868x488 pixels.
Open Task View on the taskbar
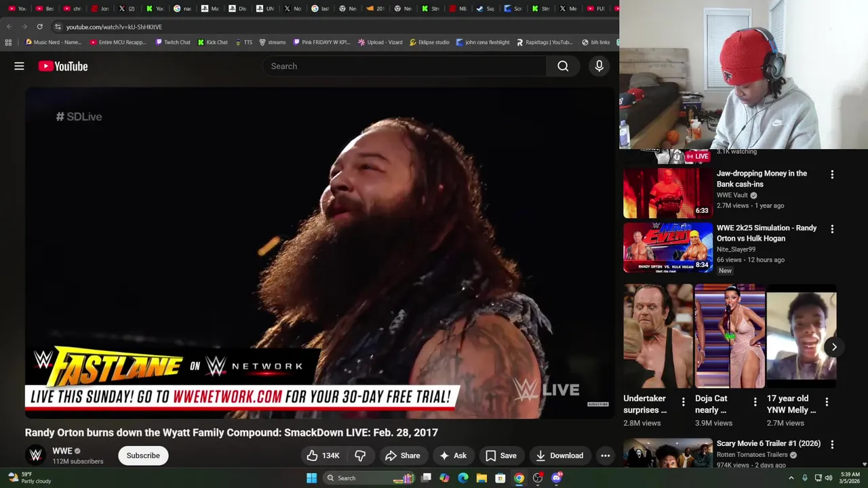pos(426,478)
